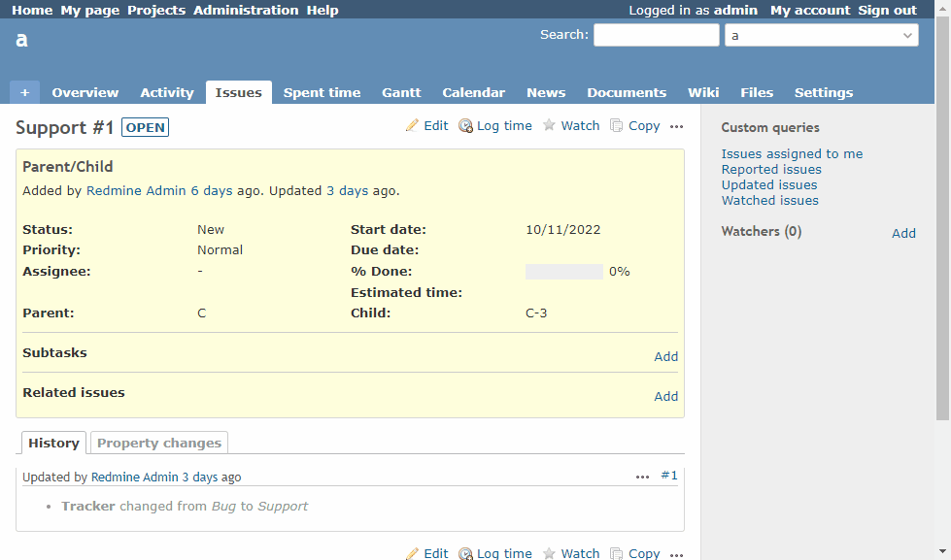Click the top Watch link
The width and height of the screenshot is (951, 560).
pos(581,125)
